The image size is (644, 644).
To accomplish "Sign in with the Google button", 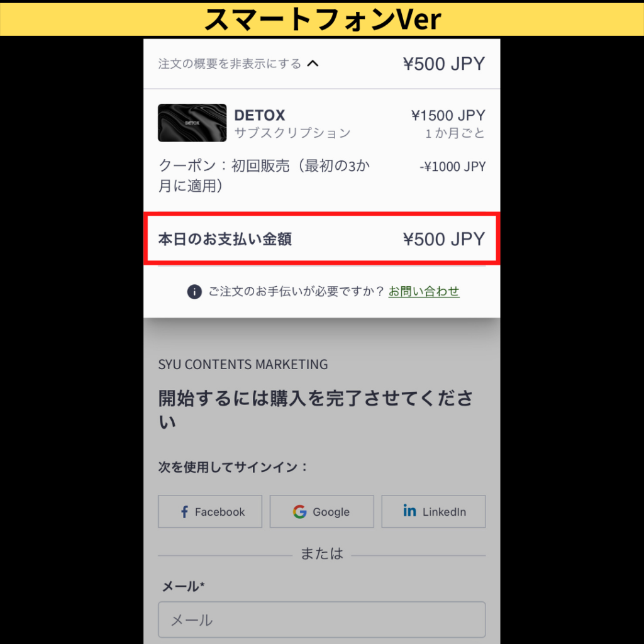I will tap(321, 511).
